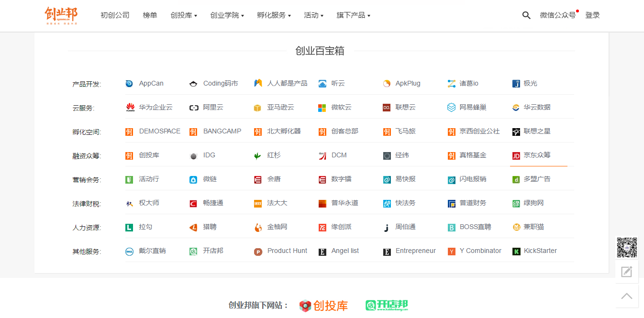Click the Cyzone logo in the header
This screenshot has height=318, width=644.
61,15
